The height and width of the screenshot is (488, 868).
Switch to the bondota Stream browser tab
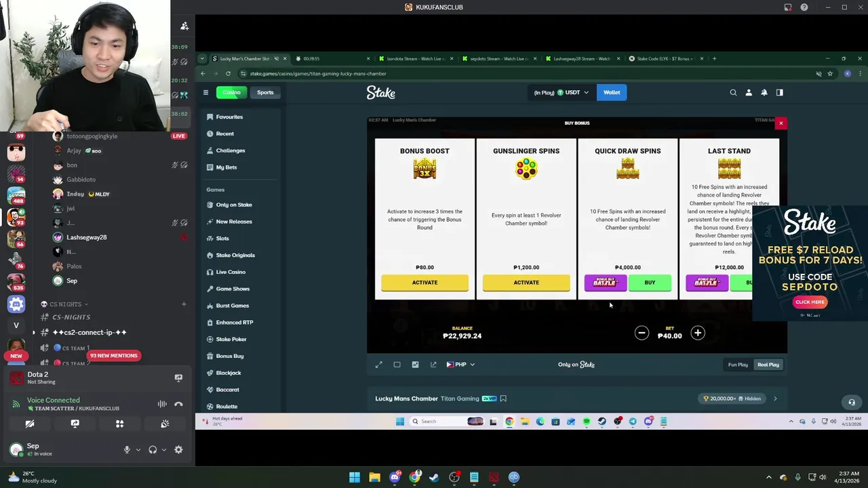click(413, 58)
